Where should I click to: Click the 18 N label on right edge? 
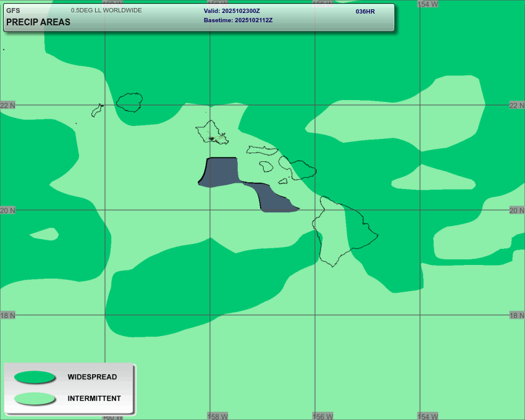pyautogui.click(x=516, y=316)
